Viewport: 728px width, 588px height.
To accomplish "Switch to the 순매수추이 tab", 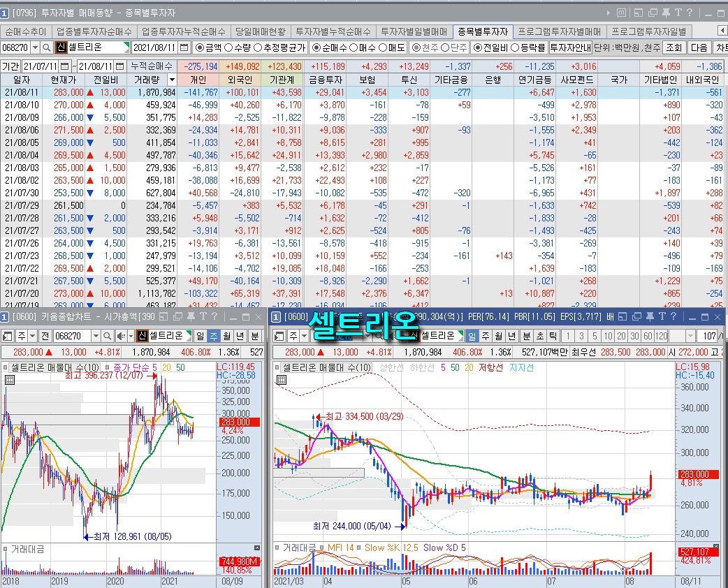I will (26, 31).
